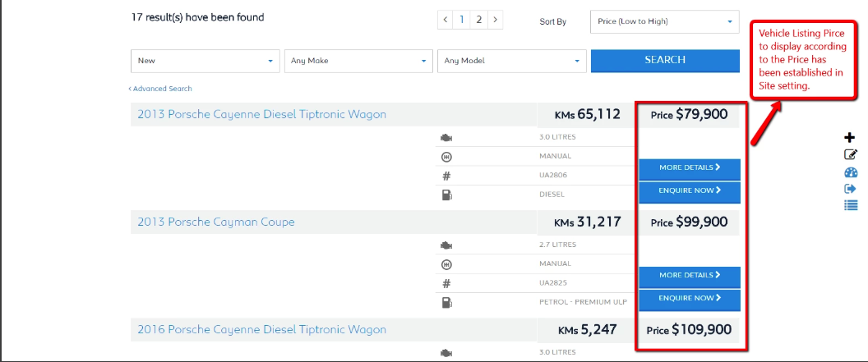
Task: Click the Sort By label
Action: click(x=553, y=22)
